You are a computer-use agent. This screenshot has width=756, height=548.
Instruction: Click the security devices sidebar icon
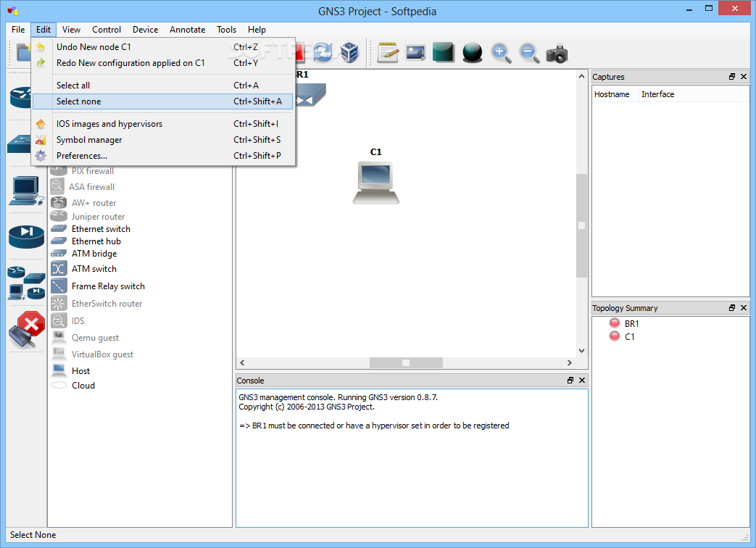26,236
